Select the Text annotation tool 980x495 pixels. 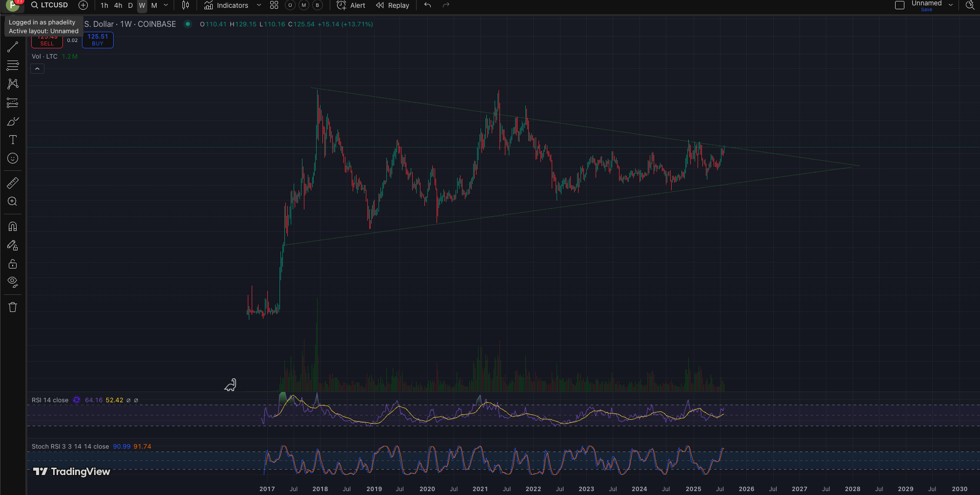click(x=13, y=140)
